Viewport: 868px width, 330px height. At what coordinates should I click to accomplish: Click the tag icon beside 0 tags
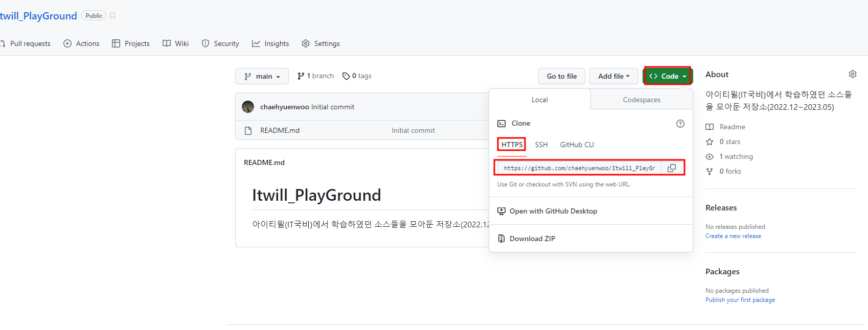coord(346,76)
